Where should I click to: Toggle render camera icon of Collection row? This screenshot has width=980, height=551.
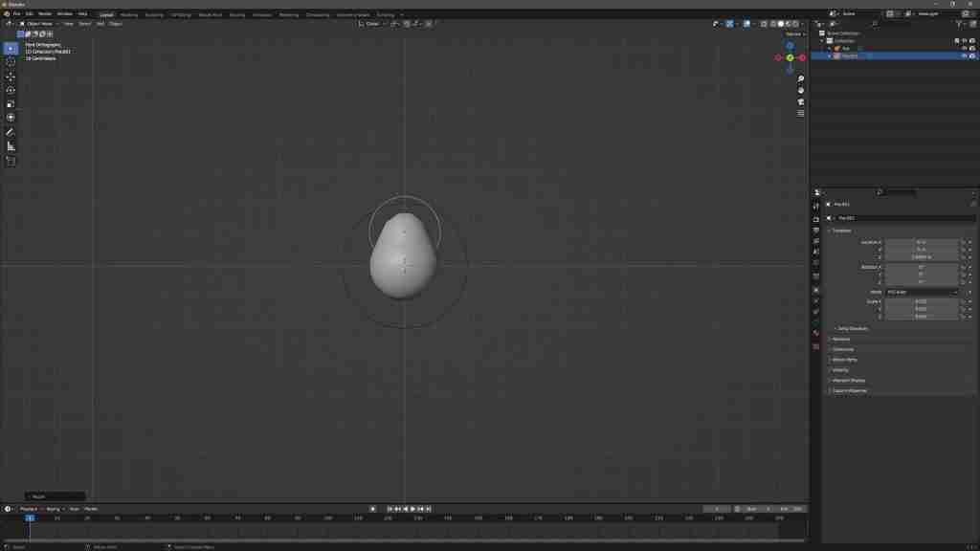972,40
